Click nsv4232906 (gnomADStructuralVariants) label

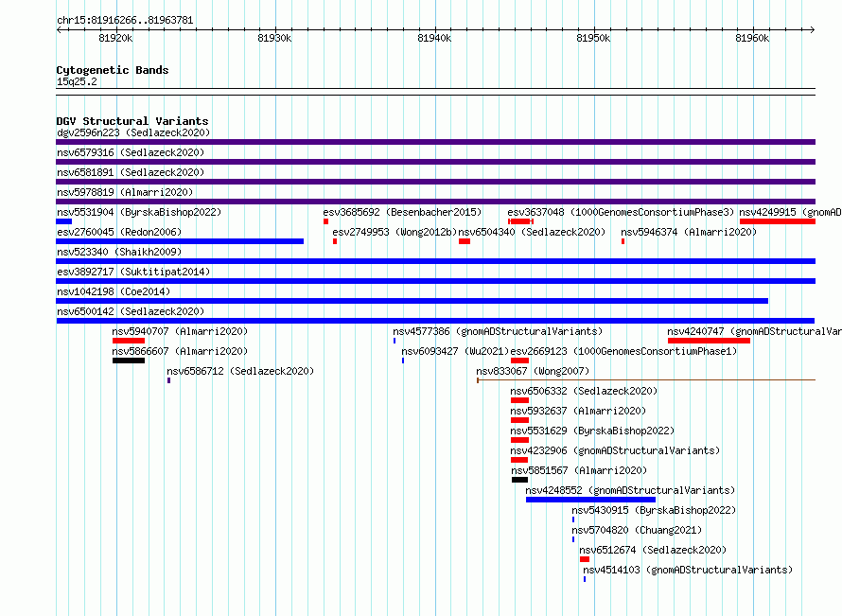coord(615,450)
